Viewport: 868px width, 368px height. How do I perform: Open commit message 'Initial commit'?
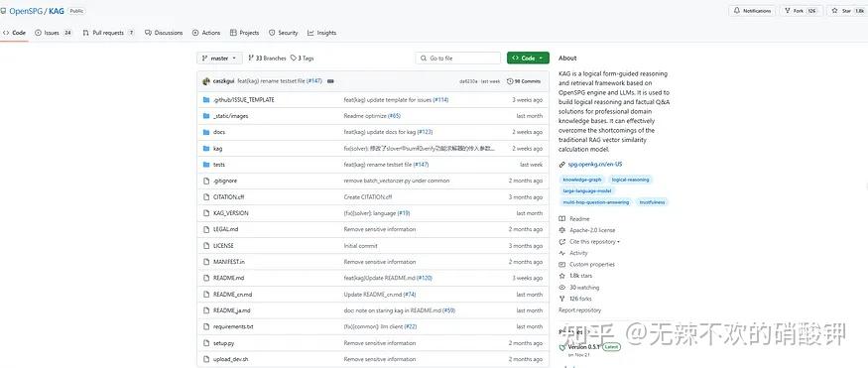click(x=360, y=246)
